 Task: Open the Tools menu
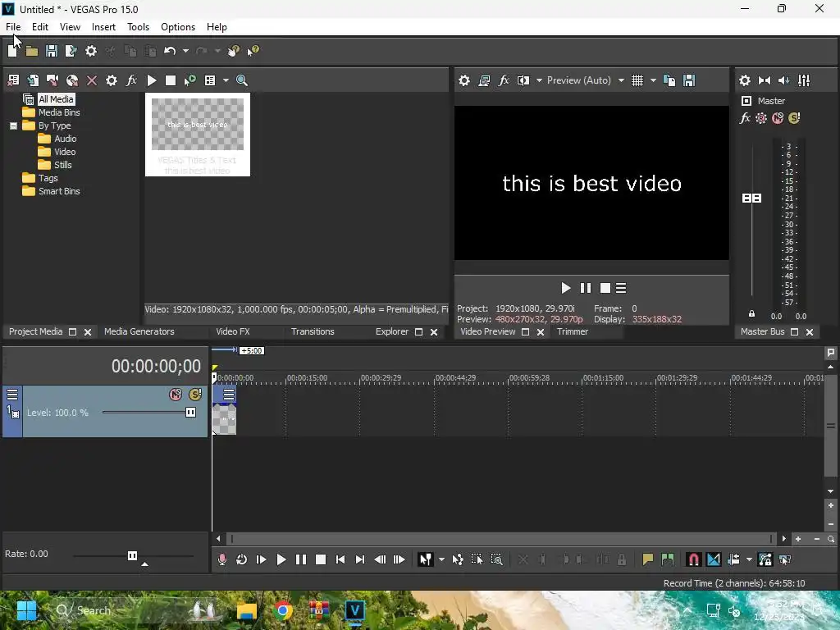click(x=138, y=27)
